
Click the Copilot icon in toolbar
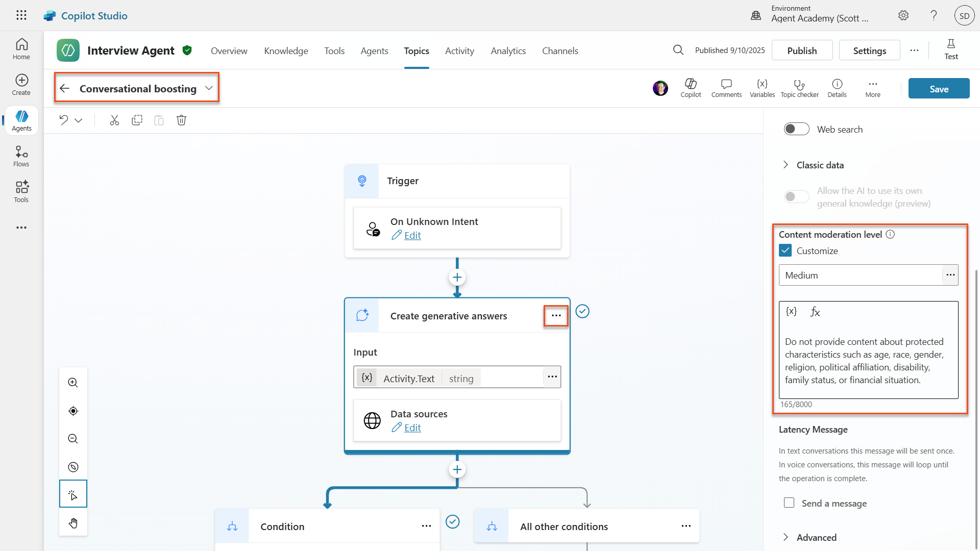(x=691, y=88)
